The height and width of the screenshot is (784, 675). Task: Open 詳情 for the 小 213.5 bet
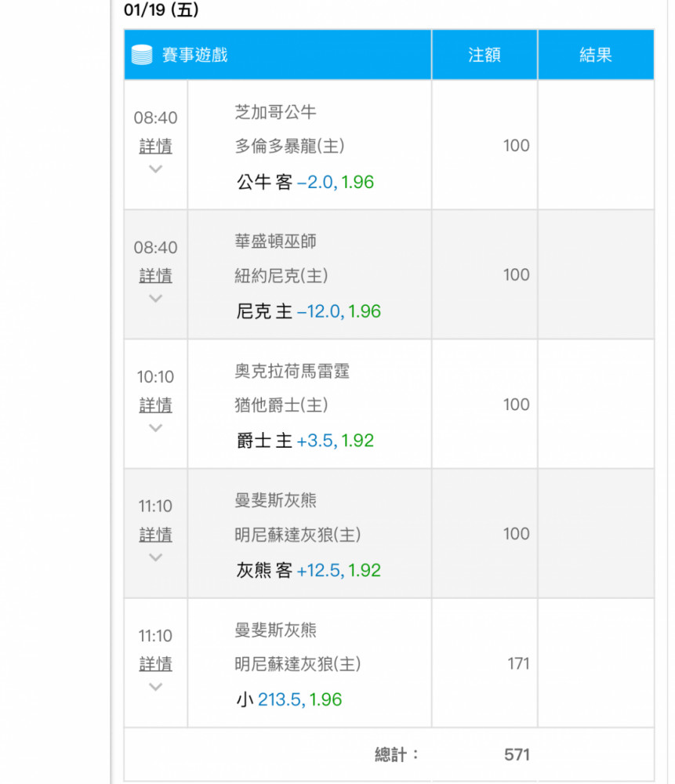tap(155, 664)
